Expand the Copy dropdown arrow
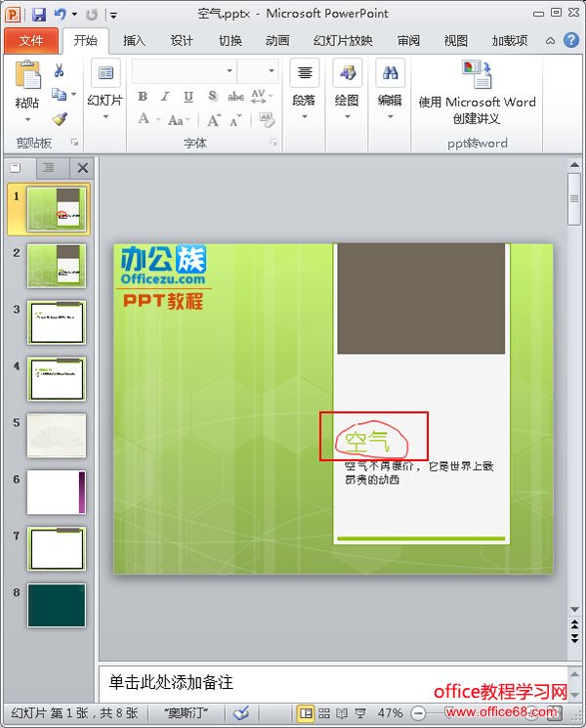 [x=74, y=94]
